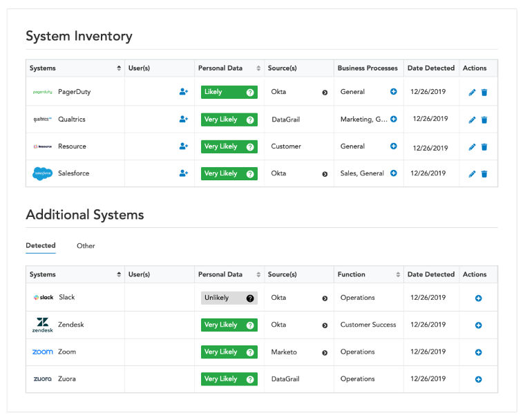
Task: Select the PagerDuty system name
Action: pos(75,92)
